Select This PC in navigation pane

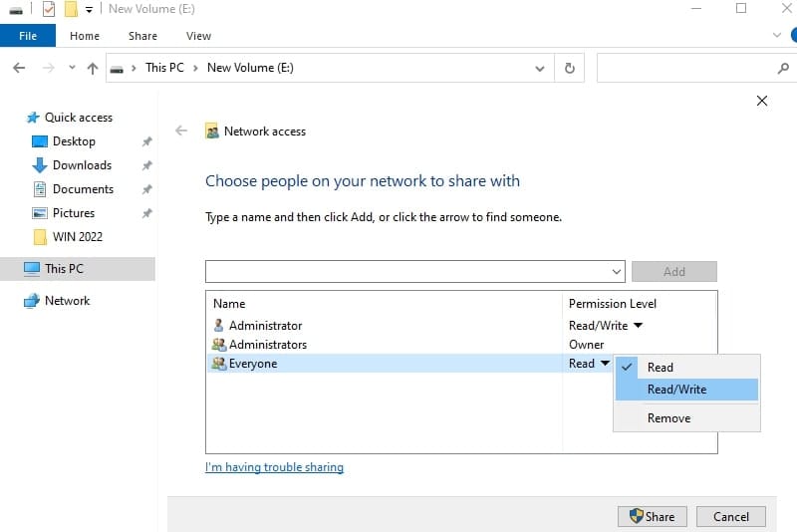coord(78,269)
